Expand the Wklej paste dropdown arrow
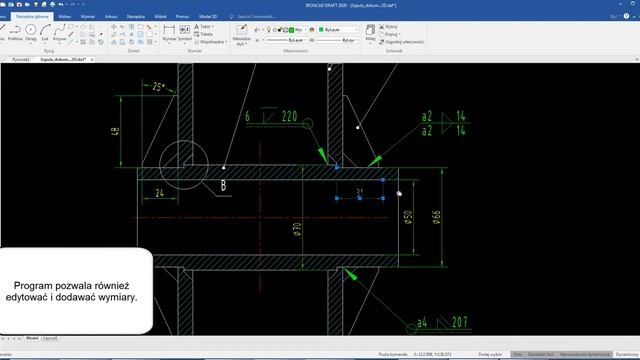 coord(370,43)
